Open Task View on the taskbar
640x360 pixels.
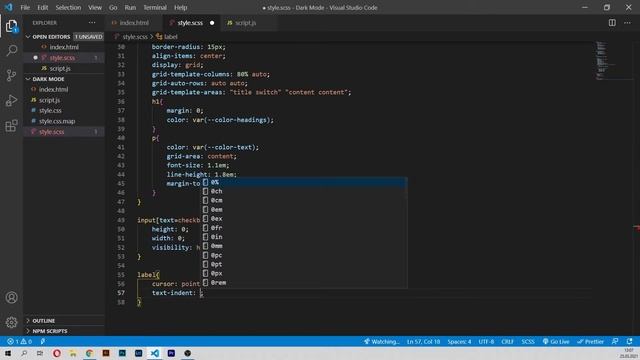(40, 353)
